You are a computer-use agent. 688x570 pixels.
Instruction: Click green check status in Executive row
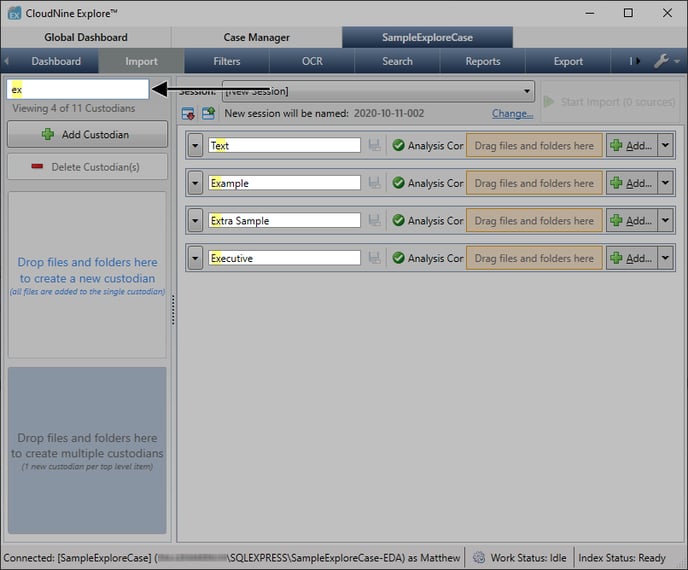(398, 258)
